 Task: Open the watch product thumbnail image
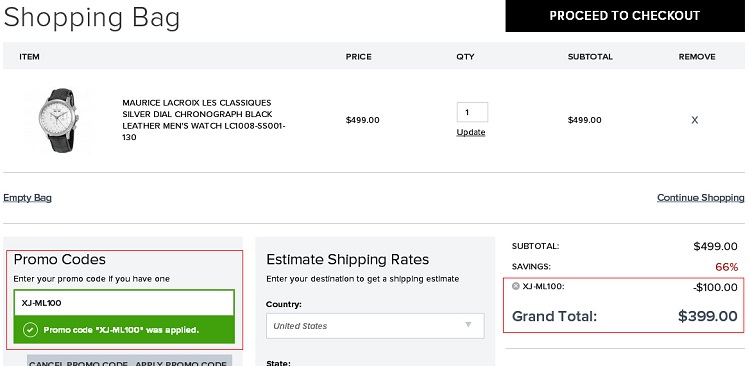click(x=59, y=121)
